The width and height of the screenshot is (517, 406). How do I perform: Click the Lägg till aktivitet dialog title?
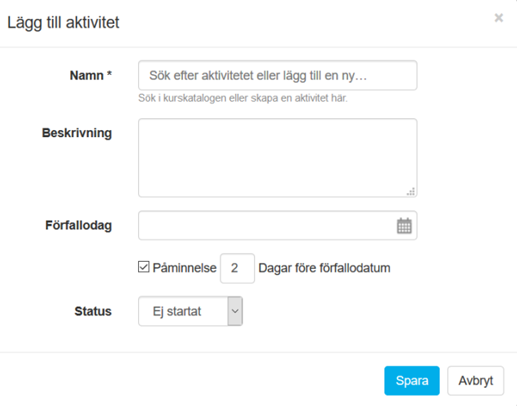pyautogui.click(x=63, y=23)
